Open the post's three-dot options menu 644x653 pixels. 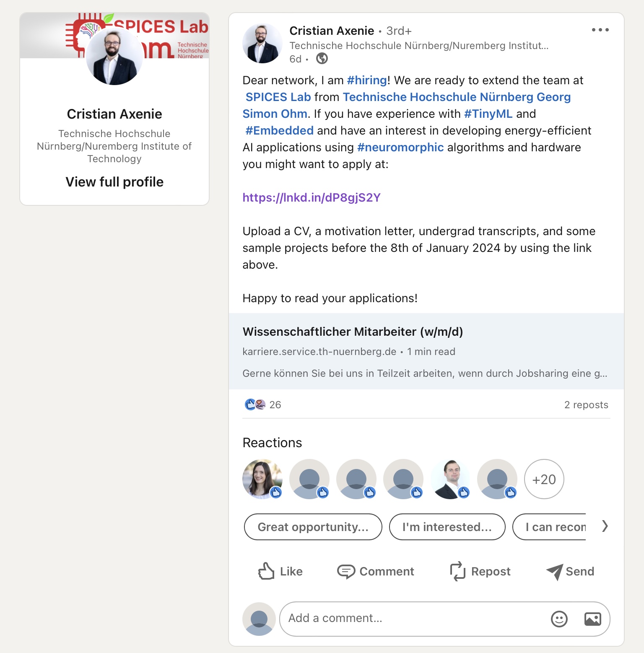tap(600, 30)
